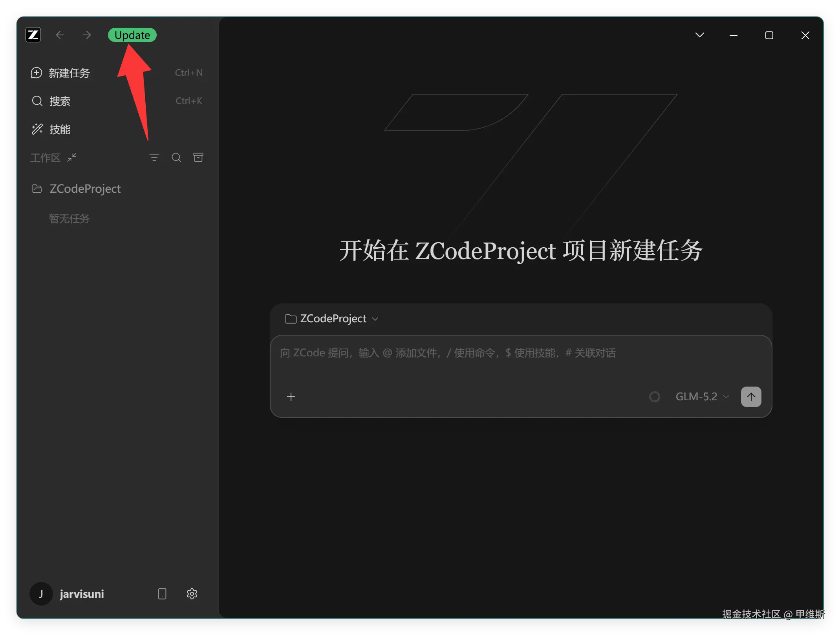Screen dimensions: 840x635
Task: Open the workspace filter icon
Action: point(154,157)
